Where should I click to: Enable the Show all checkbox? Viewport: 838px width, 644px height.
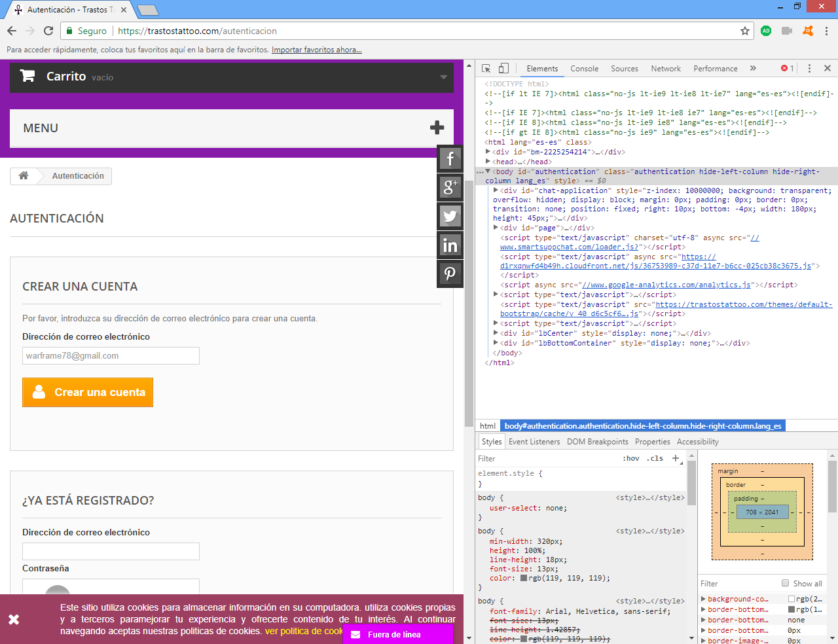point(786,583)
